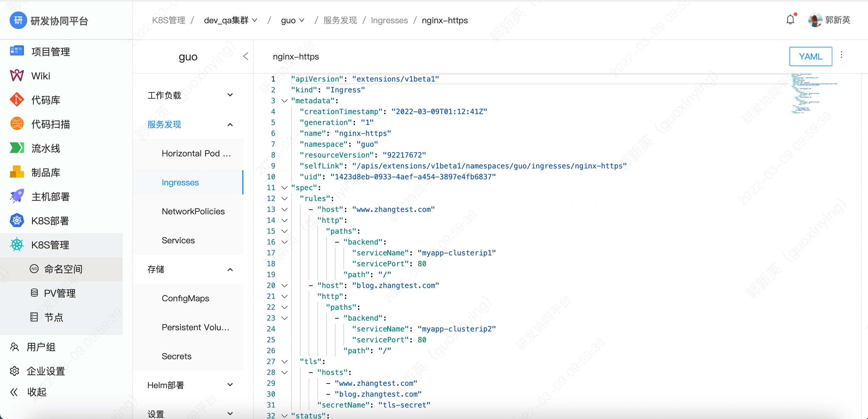Collapse the guo side panel arrow
Viewport: 868px width, 419px height.
[246, 56]
